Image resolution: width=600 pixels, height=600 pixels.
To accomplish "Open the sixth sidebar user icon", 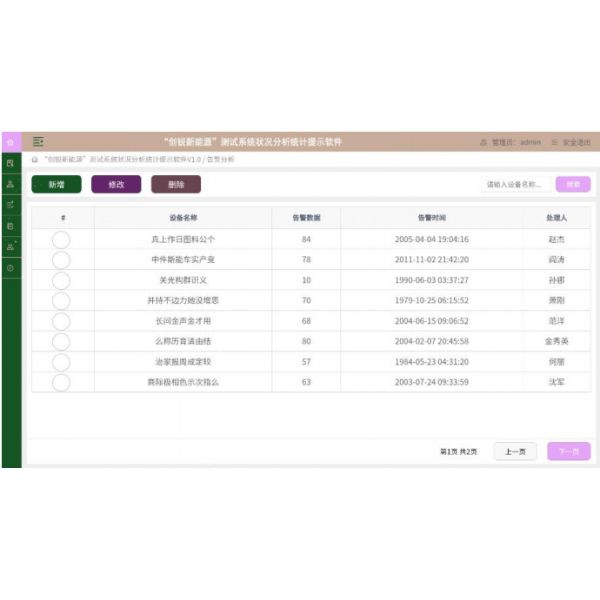I will pyautogui.click(x=10, y=247).
